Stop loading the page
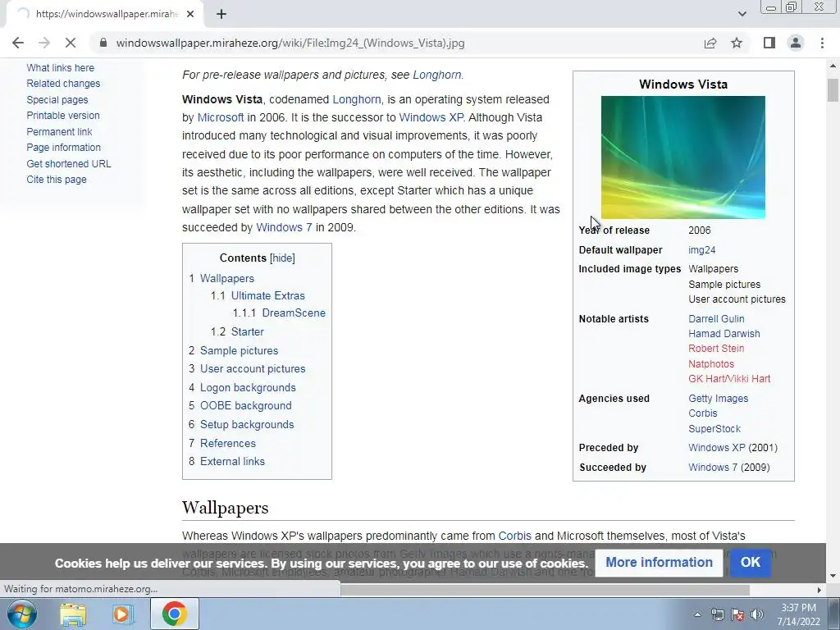The height and width of the screenshot is (630, 840). tap(71, 43)
